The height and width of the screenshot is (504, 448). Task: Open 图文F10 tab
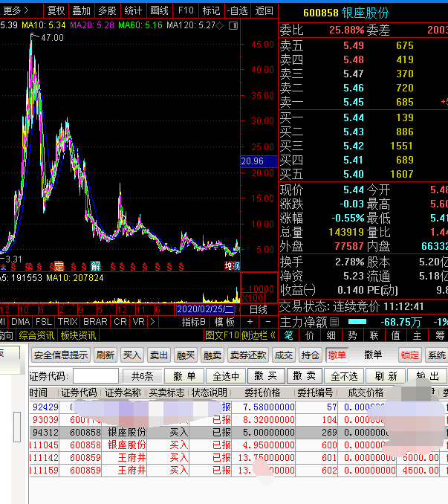(x=222, y=335)
